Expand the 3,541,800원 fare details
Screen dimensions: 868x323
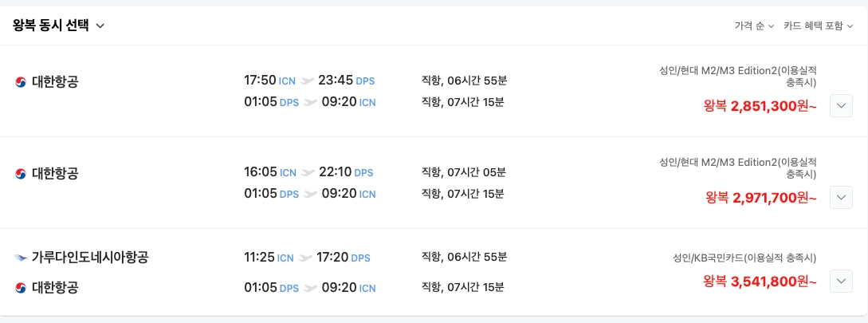tap(842, 281)
